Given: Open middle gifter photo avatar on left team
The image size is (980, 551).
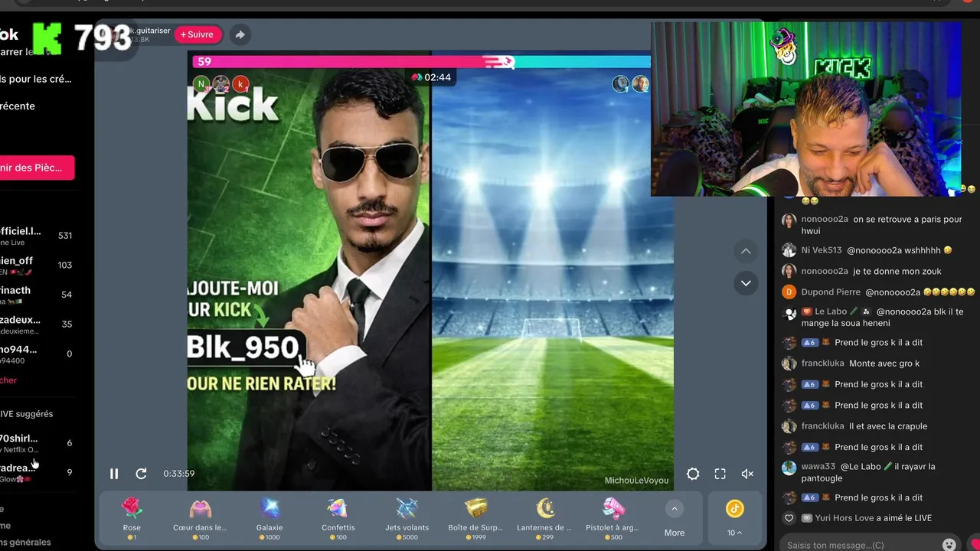Looking at the screenshot, I should (221, 84).
